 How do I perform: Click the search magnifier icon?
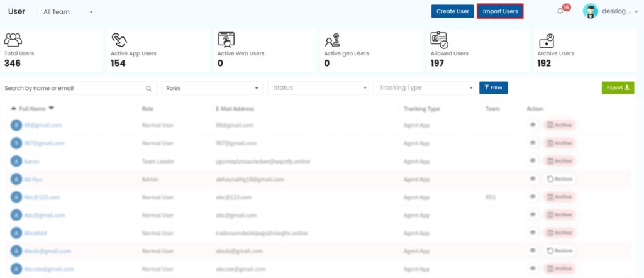(148, 89)
